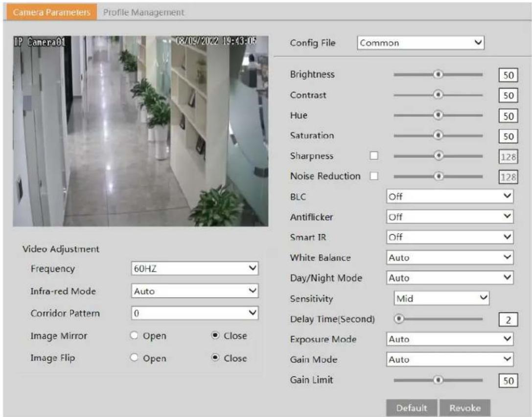
Task: Enable the Sharpness checkbox
Action: tap(374, 155)
